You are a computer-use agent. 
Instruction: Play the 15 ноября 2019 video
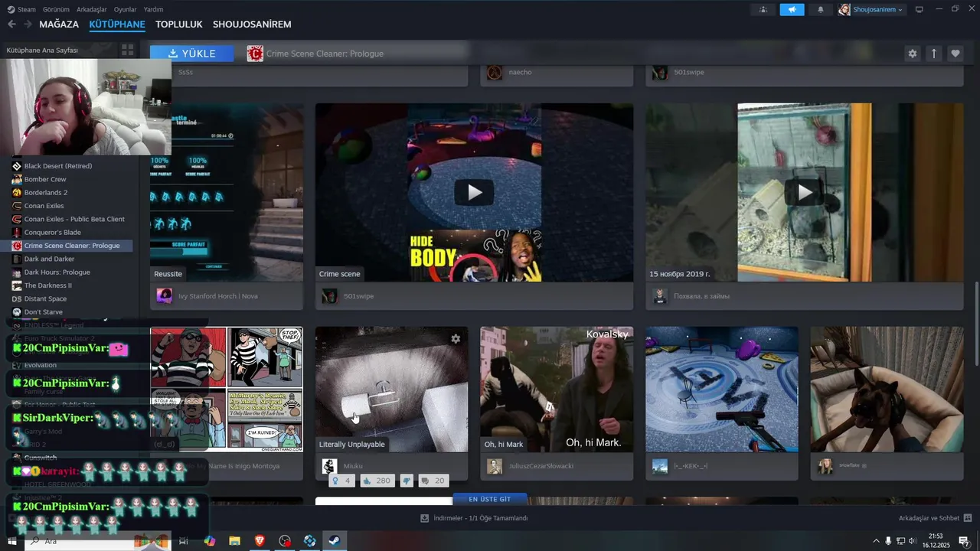tap(805, 192)
